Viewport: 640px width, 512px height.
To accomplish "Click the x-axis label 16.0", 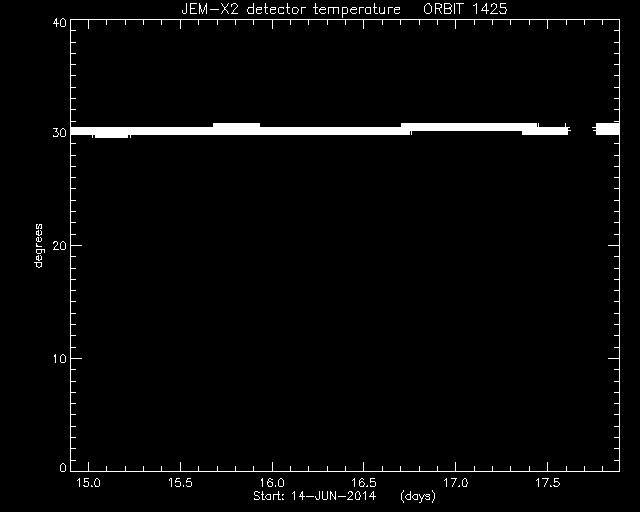I will (272, 483).
